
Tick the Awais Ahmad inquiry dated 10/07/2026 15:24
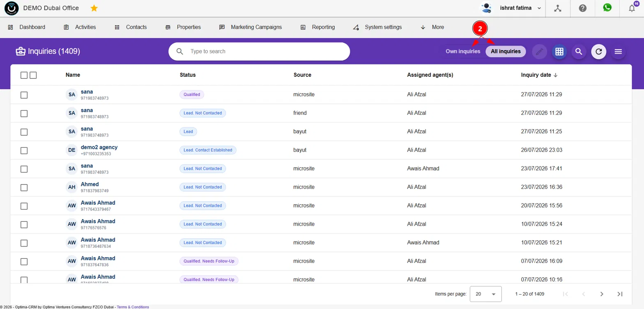point(24,224)
